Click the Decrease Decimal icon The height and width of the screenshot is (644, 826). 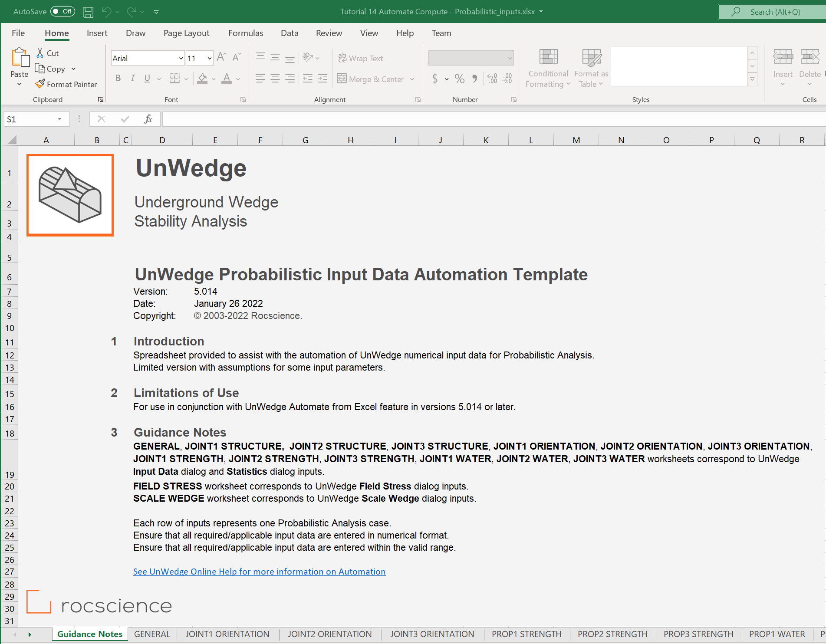[x=507, y=79]
